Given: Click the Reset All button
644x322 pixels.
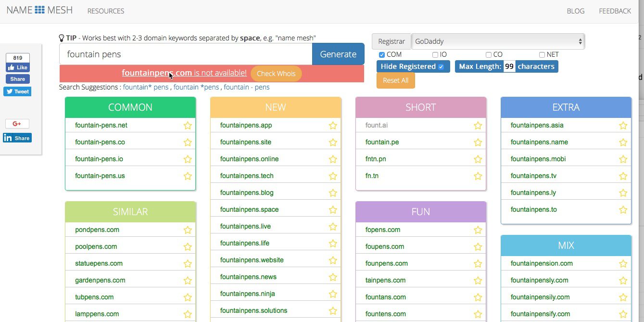Looking at the screenshot, I should [395, 80].
